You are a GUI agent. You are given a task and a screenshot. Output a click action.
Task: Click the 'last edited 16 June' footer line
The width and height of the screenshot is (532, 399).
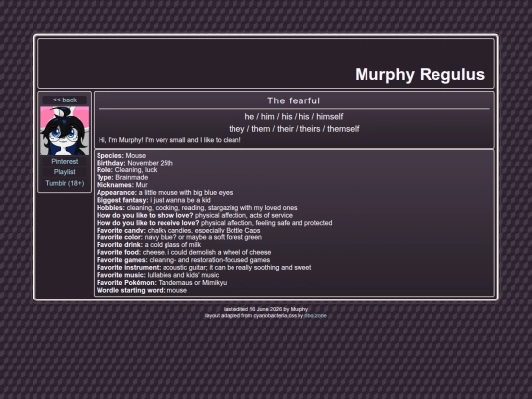[266, 309]
